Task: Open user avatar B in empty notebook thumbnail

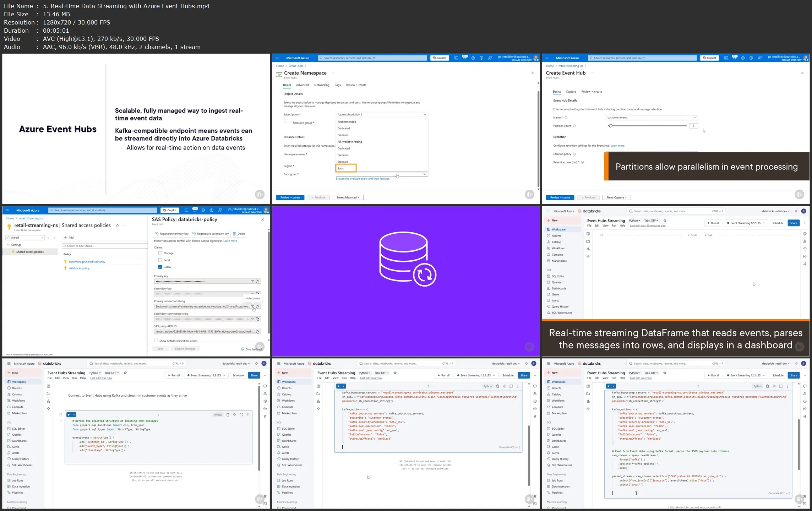Action: (803, 211)
